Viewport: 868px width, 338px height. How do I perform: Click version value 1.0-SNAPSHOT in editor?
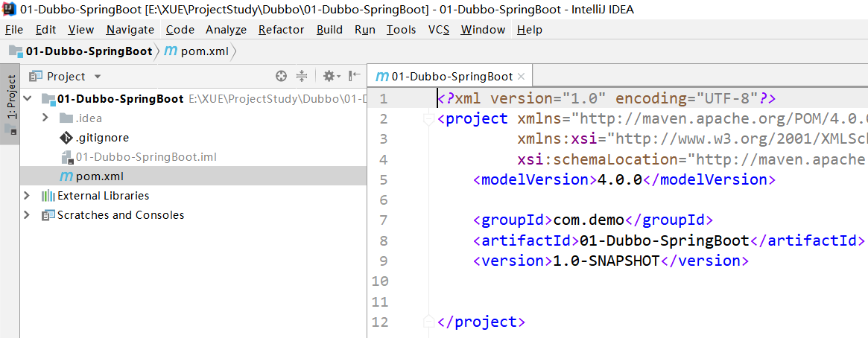click(606, 261)
